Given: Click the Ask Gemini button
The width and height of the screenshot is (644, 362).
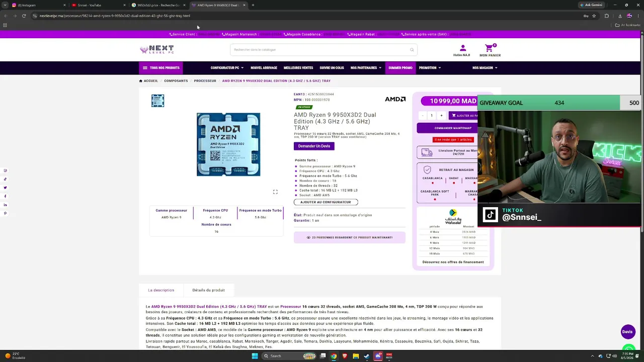Looking at the screenshot, I should [591, 5].
